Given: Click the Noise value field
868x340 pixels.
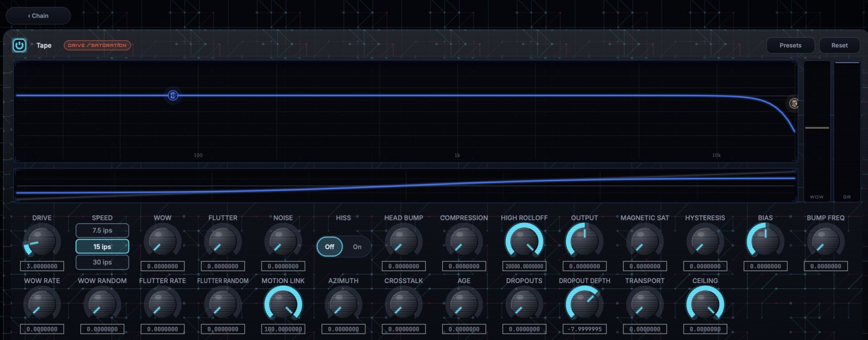Looking at the screenshot, I should pos(283,266).
